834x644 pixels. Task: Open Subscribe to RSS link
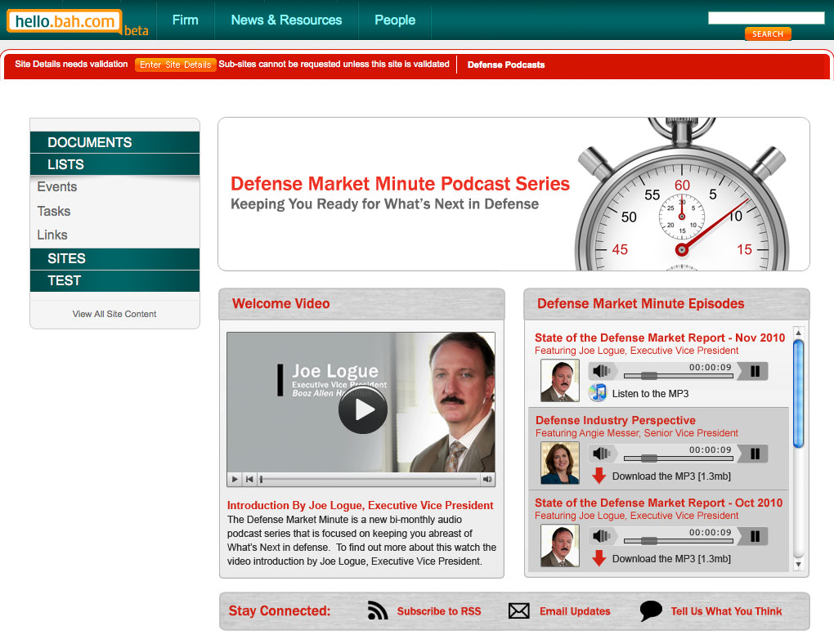click(x=439, y=611)
